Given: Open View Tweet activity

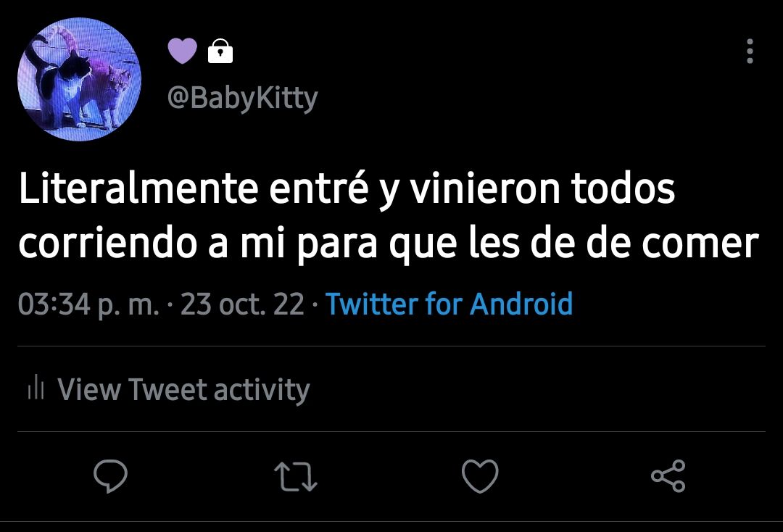Looking at the screenshot, I should (x=183, y=389).
